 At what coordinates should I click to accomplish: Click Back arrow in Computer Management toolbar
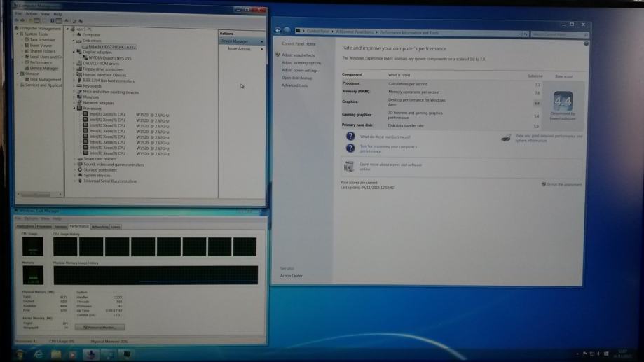tap(17, 20)
